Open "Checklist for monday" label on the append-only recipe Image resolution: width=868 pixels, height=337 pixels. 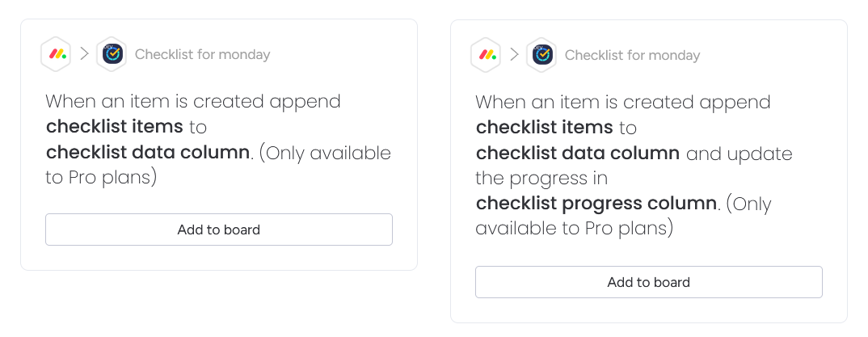click(x=202, y=55)
